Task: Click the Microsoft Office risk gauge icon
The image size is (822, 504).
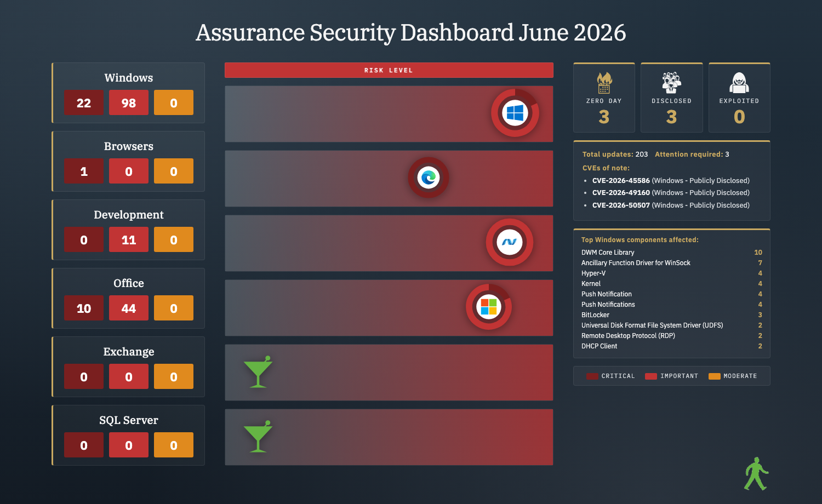Action: 489,307
